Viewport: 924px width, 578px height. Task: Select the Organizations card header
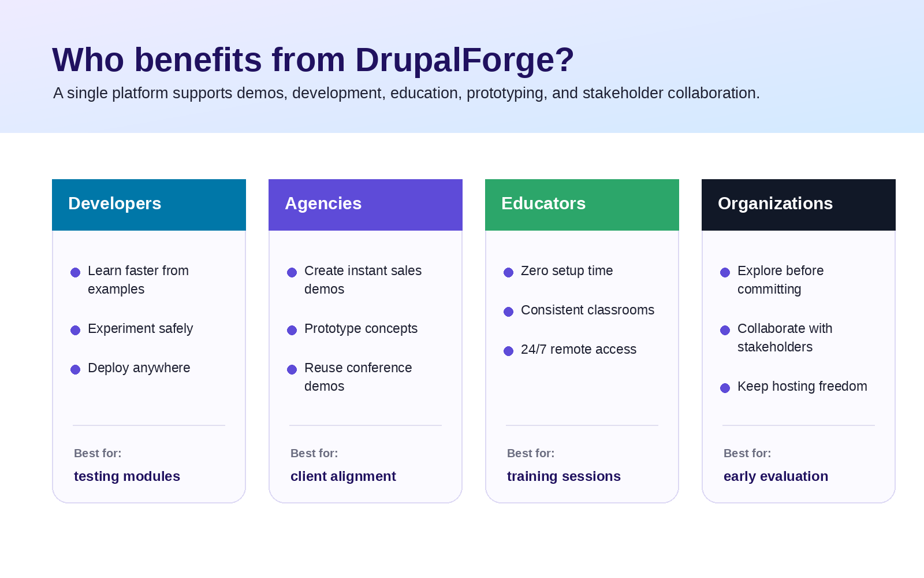point(799,205)
